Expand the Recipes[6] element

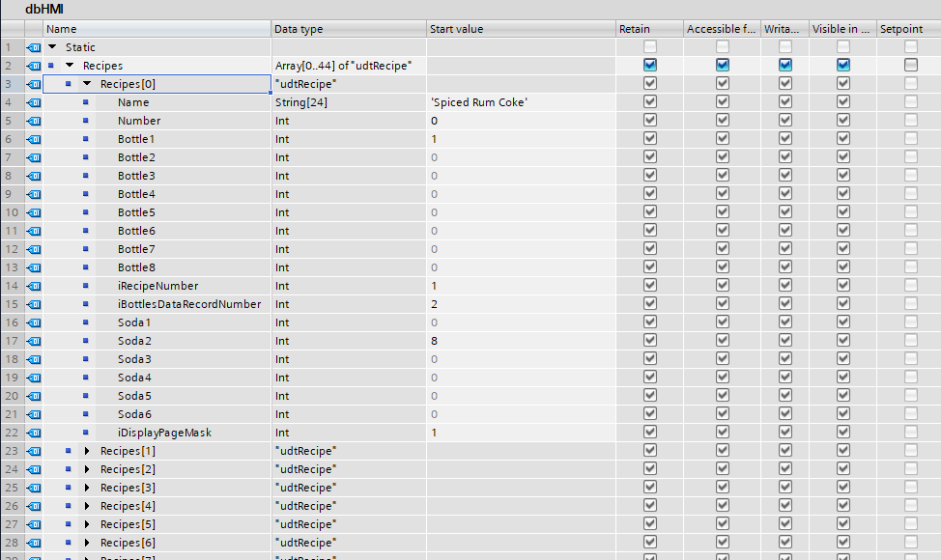point(87,543)
